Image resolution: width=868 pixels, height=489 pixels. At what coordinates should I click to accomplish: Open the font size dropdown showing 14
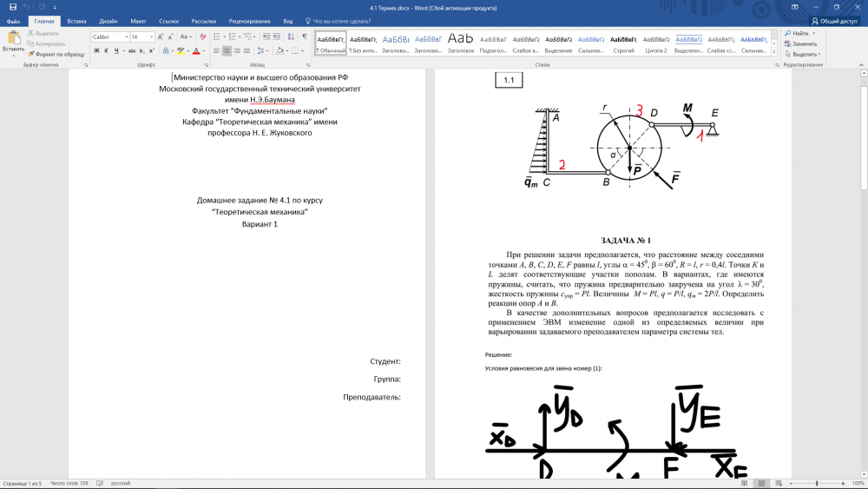click(152, 37)
